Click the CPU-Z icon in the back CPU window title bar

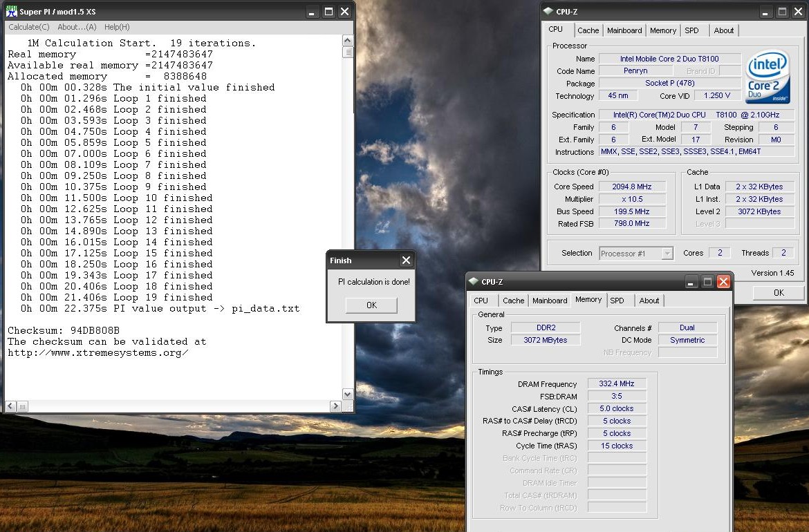548,11
